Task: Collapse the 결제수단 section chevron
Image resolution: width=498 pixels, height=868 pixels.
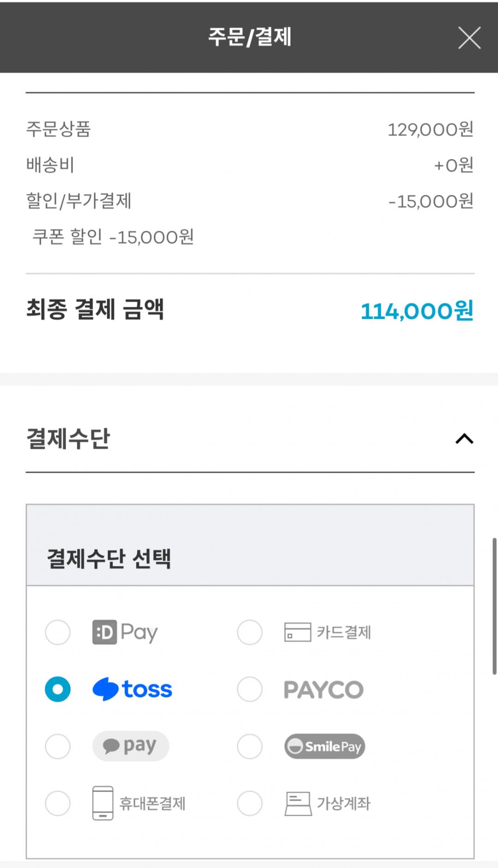Action: tap(464, 439)
